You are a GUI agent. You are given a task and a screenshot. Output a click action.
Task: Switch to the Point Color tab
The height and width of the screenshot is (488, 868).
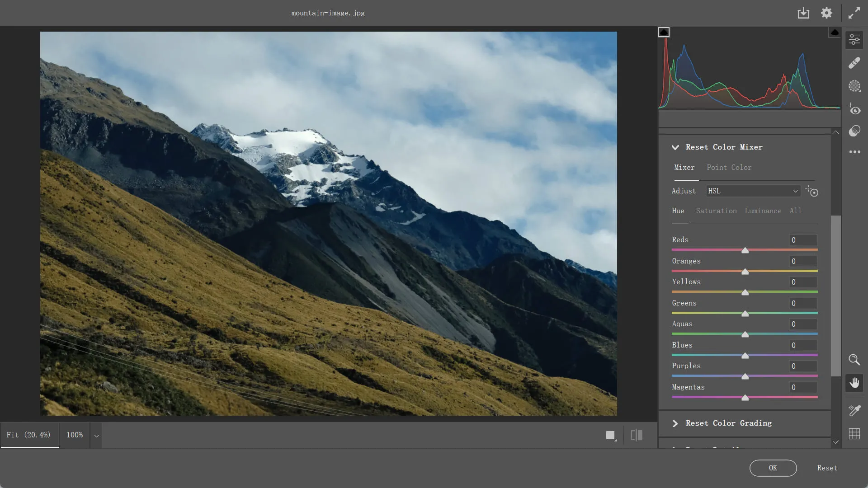tap(729, 168)
